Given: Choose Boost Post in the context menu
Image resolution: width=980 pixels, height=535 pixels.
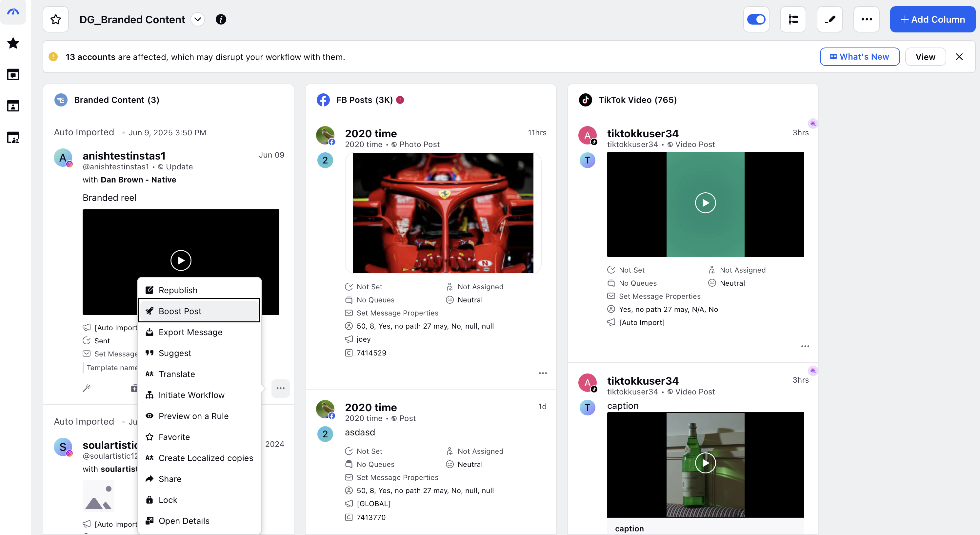Looking at the screenshot, I should click(x=199, y=311).
